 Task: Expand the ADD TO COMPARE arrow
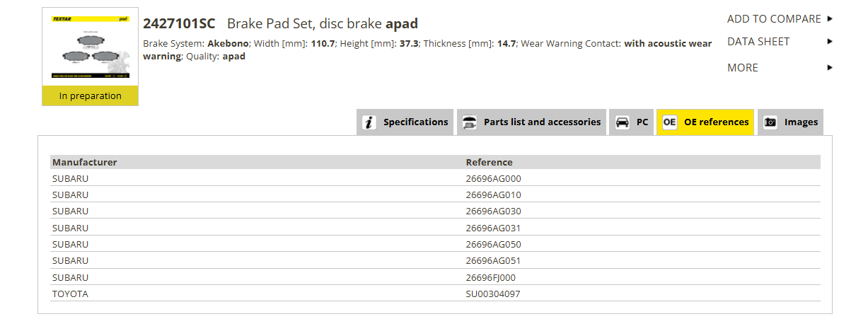[830, 19]
